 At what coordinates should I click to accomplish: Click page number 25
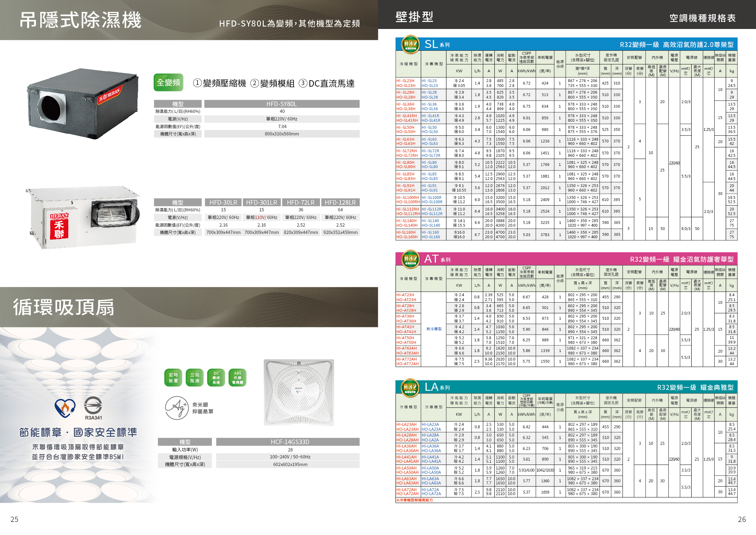coord(15,519)
